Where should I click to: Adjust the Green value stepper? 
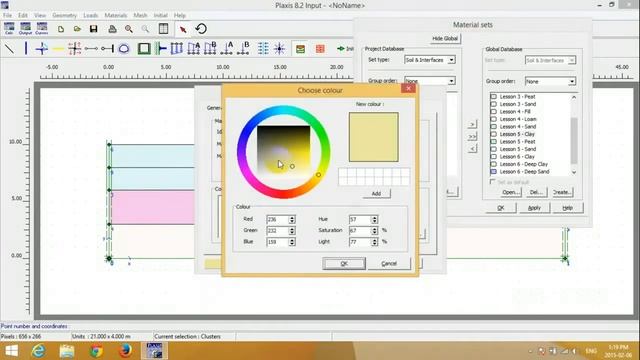[x=291, y=231]
